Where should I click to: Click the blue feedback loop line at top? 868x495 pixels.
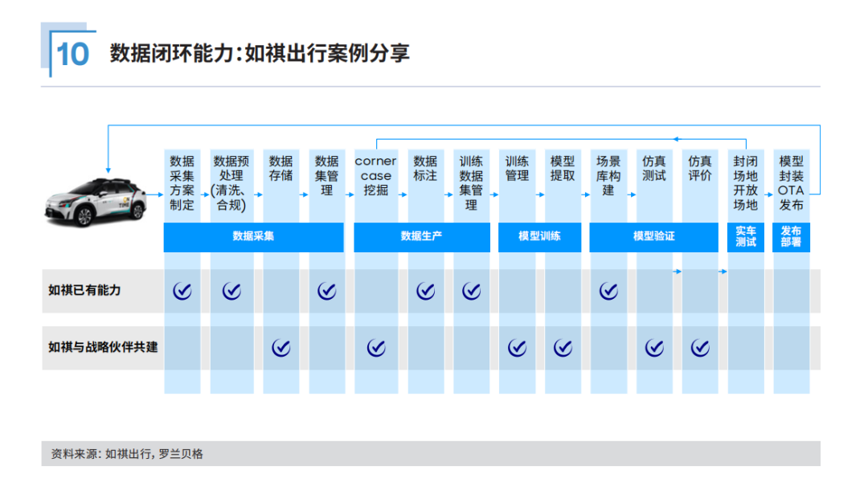442,125
